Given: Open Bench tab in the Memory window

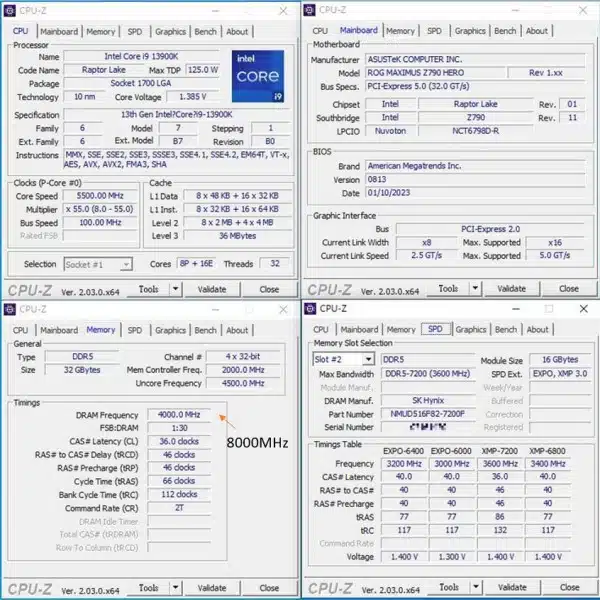Looking at the screenshot, I should pos(205,330).
